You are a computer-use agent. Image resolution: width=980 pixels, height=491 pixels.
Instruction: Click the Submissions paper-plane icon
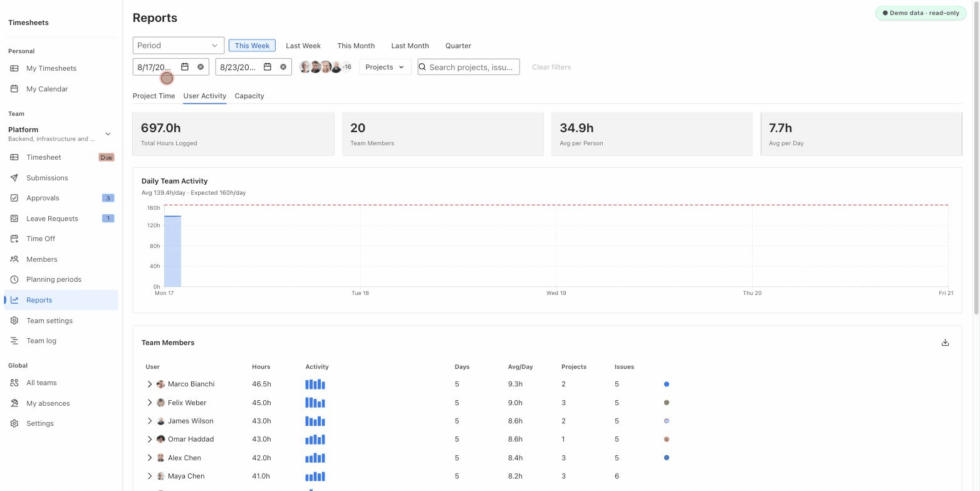[x=14, y=178]
